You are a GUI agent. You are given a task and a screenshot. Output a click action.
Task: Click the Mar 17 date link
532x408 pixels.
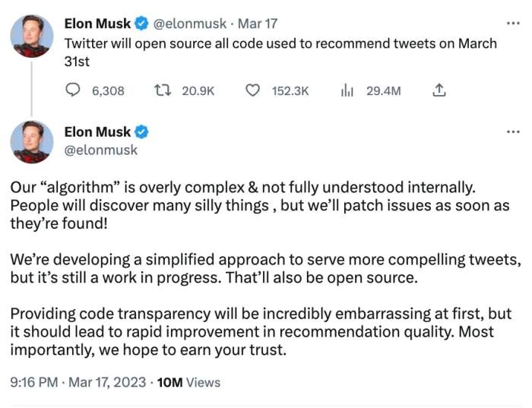(x=258, y=24)
